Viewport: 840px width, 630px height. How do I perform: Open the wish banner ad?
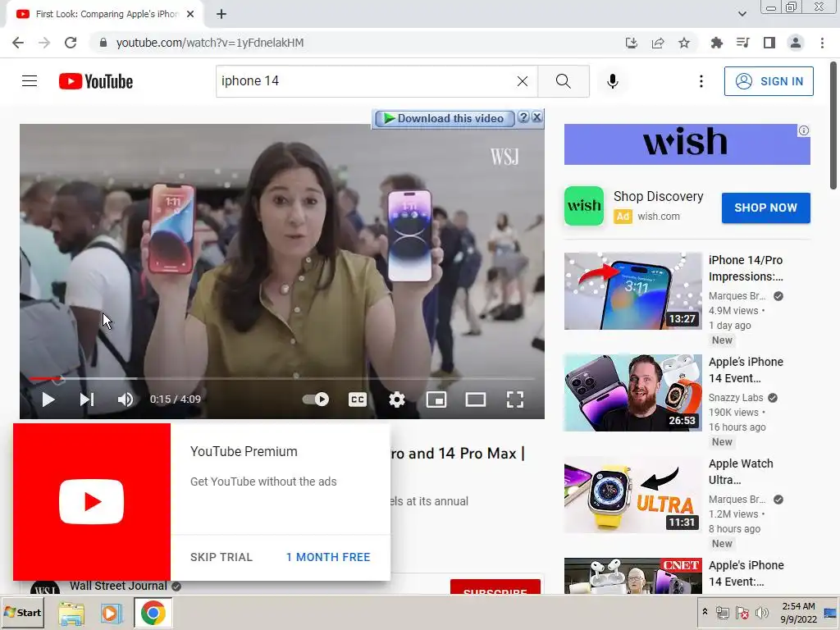[687, 144]
